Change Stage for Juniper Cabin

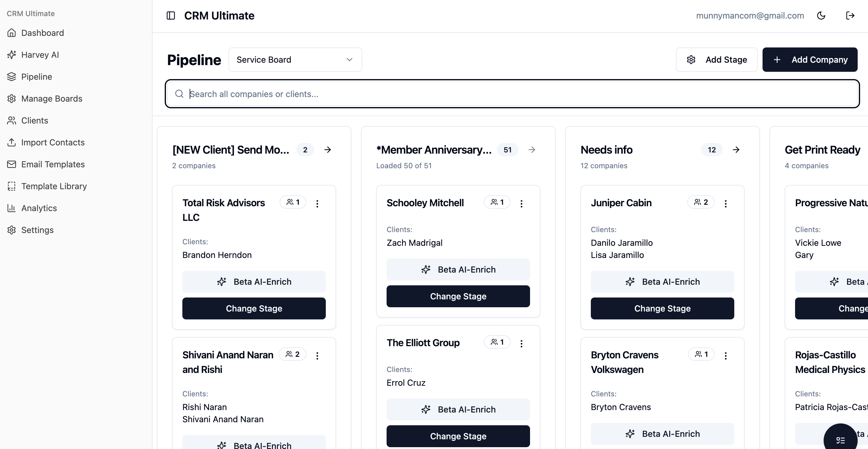click(x=663, y=308)
